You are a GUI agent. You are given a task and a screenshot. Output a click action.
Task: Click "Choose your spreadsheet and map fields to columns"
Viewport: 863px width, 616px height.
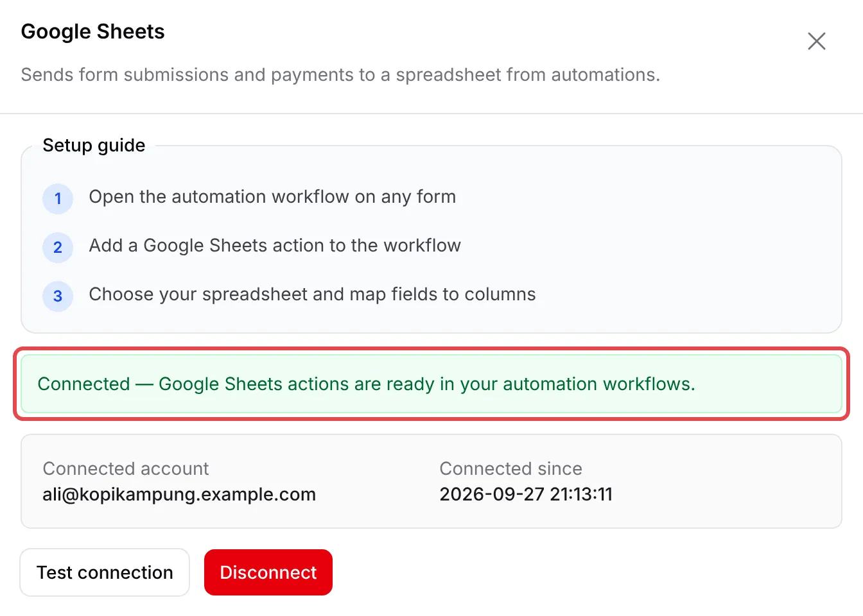312,294
